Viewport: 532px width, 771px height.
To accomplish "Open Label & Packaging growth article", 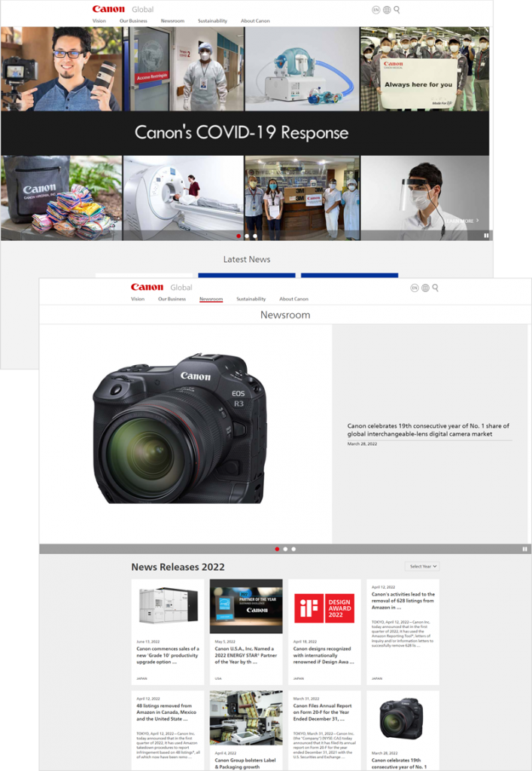I will 245,763.
